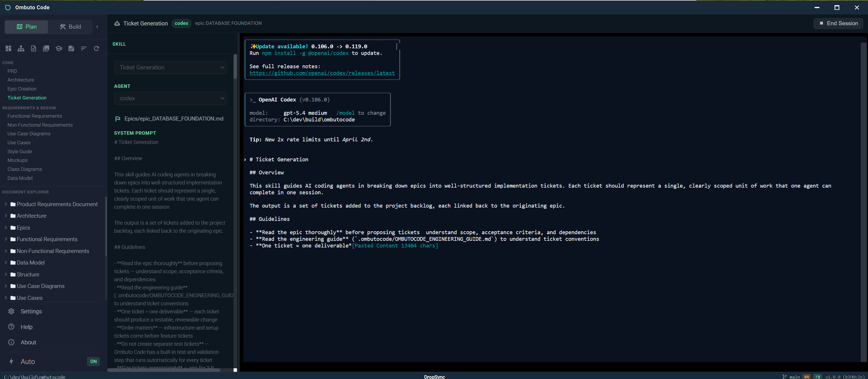The image size is (868, 379).
Task: Click the mockups image icon in the toolbar
Action: [x=46, y=48]
